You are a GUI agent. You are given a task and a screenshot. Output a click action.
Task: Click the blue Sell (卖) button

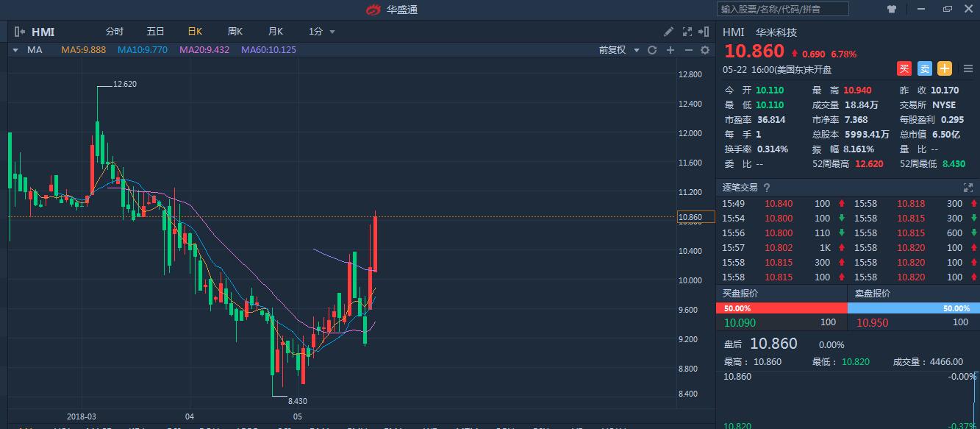925,68
